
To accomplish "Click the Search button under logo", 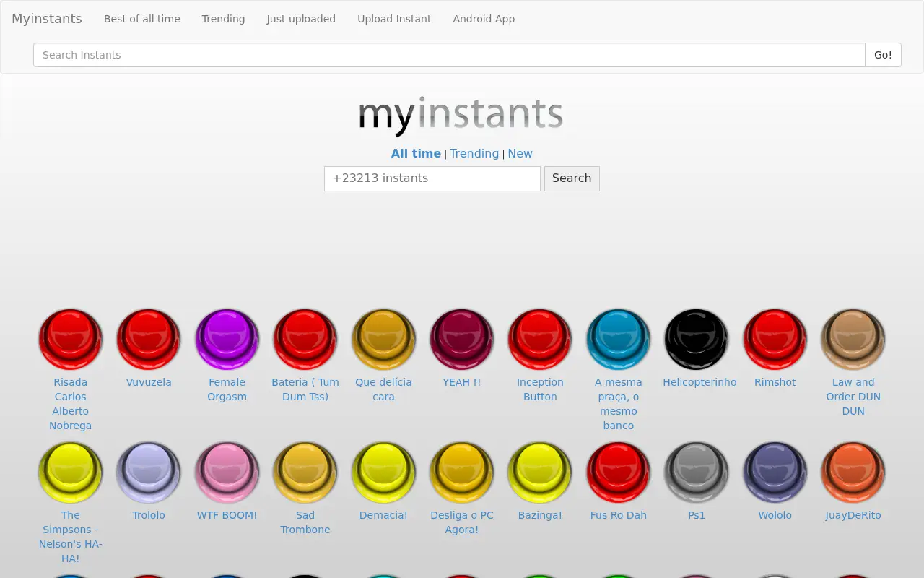I will tap(572, 178).
